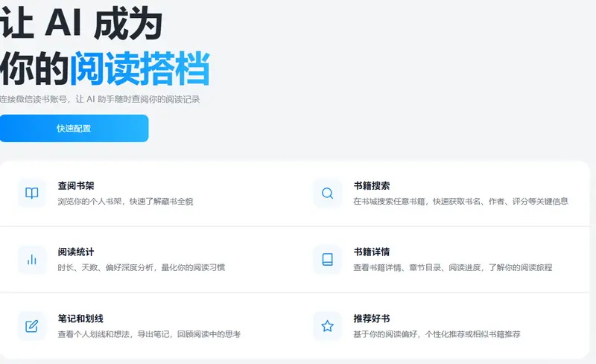Click the blue 阅读搭档 headline text

point(140,68)
